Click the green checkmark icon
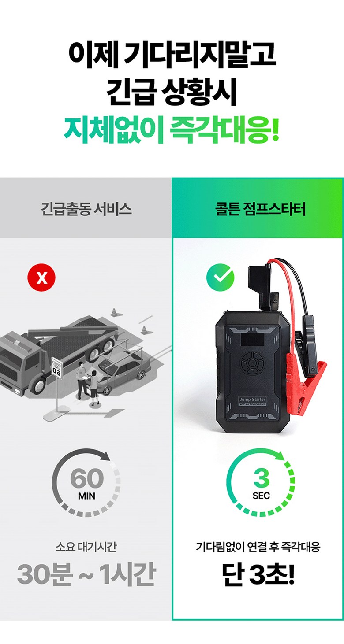344x644 pixels. [x=221, y=278]
